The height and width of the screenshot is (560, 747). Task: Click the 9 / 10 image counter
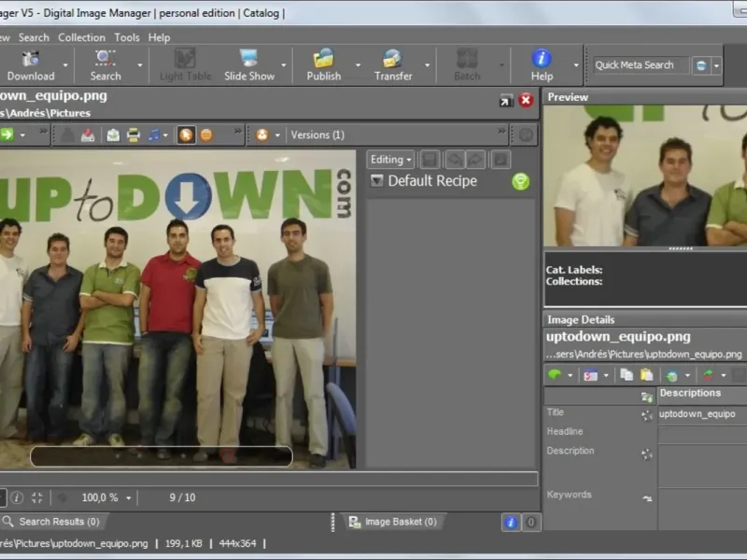pos(182,497)
